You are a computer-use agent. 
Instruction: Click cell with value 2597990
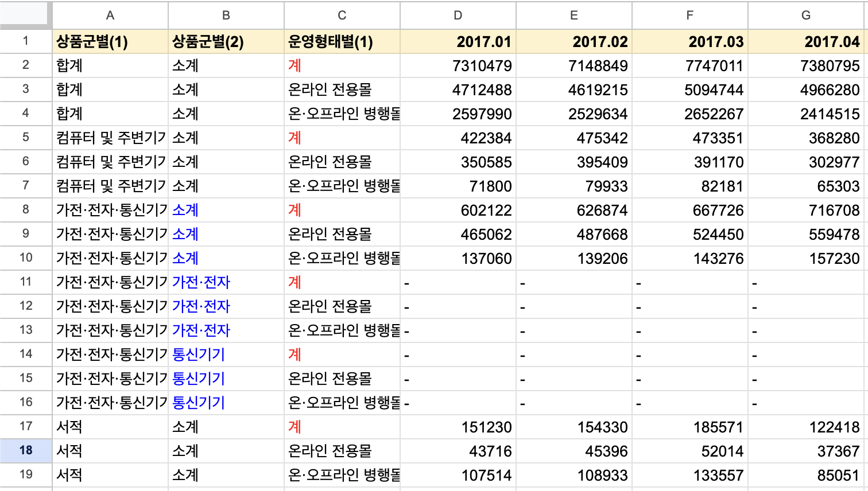point(458,114)
